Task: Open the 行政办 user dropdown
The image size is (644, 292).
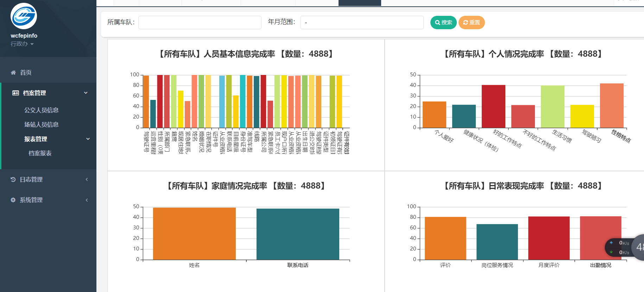Action: 22,44
